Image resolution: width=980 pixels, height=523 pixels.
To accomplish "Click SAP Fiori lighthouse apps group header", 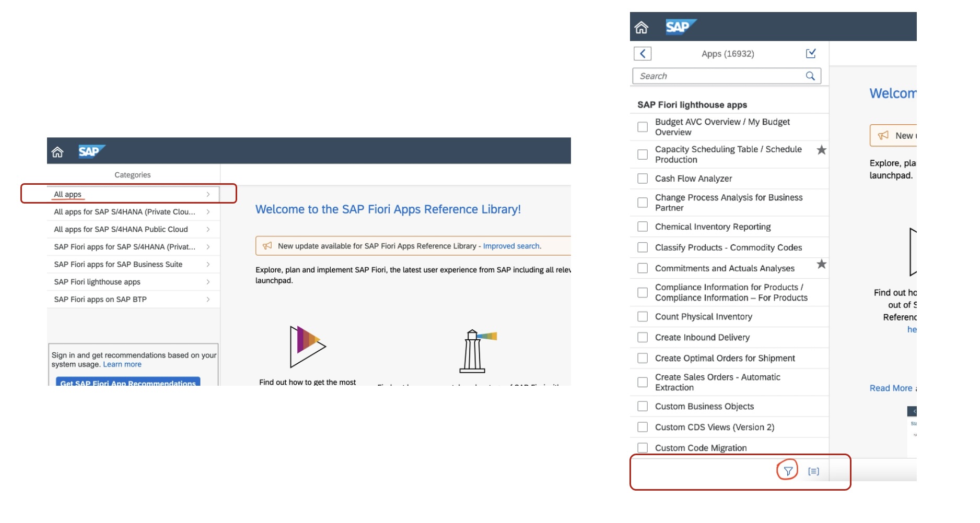I will (692, 104).
